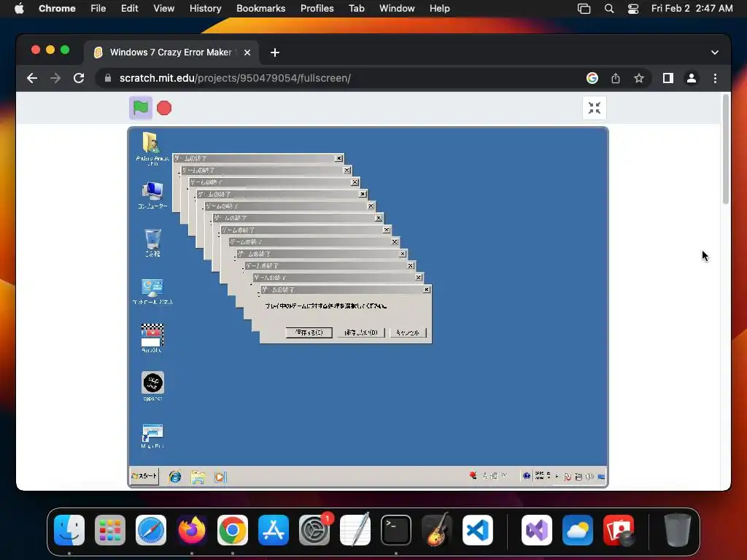Click the red icon in Windows system tray

pos(473,475)
